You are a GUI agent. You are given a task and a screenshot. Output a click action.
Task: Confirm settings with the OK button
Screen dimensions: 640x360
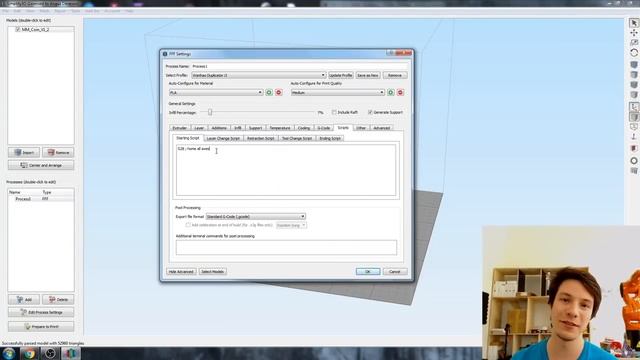tap(368, 271)
